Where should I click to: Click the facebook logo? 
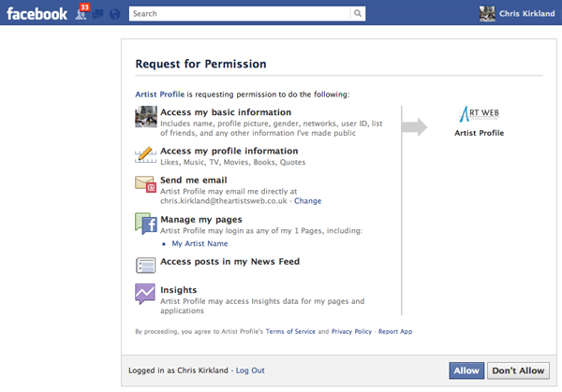tap(37, 14)
